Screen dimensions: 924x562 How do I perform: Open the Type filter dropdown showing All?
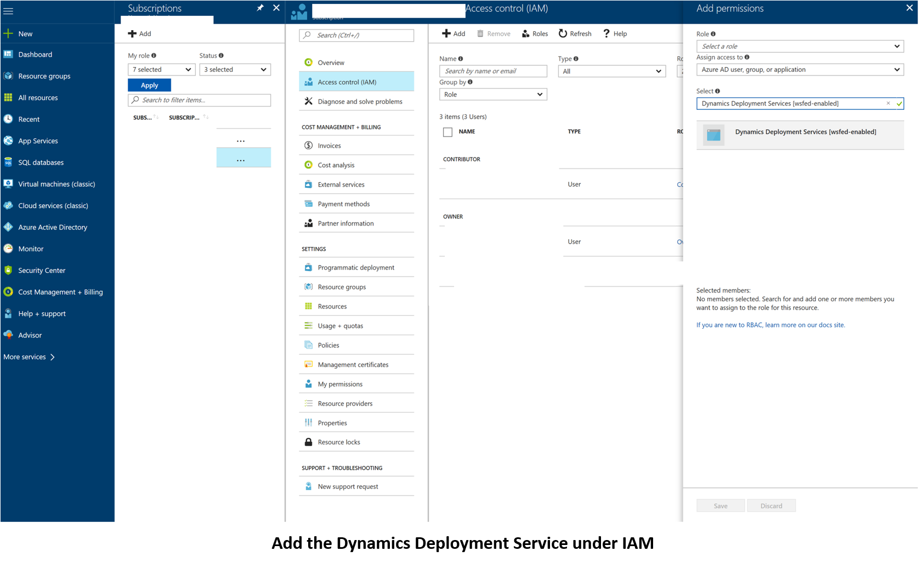click(x=611, y=71)
